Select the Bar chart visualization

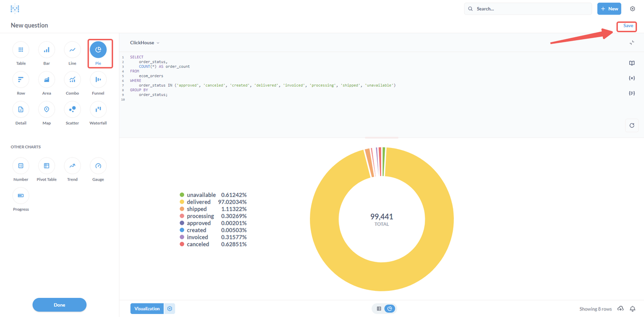click(47, 50)
